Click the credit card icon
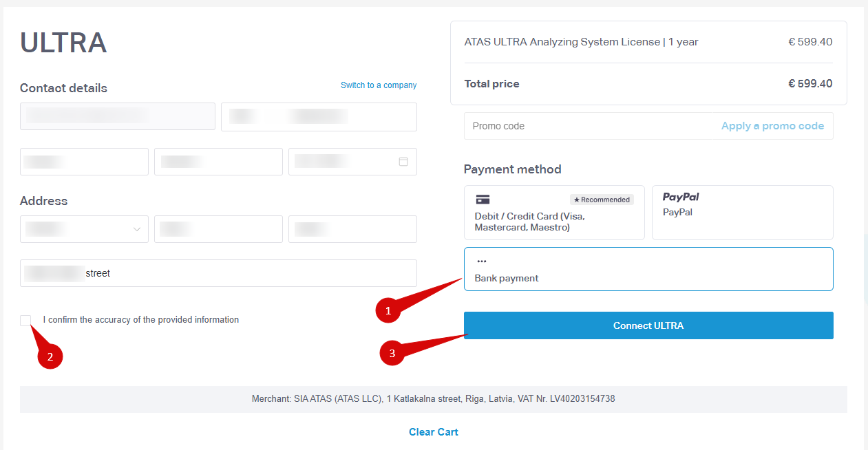The image size is (868, 450). (483, 200)
